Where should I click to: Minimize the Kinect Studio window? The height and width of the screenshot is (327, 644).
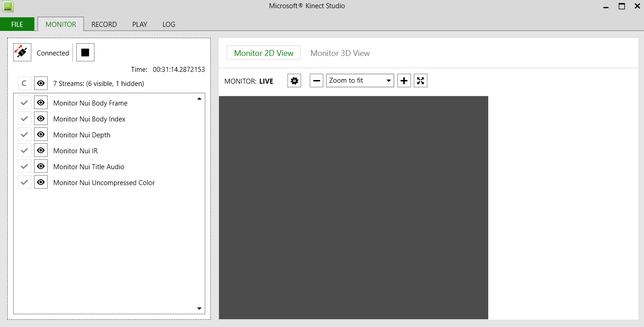coord(606,6)
